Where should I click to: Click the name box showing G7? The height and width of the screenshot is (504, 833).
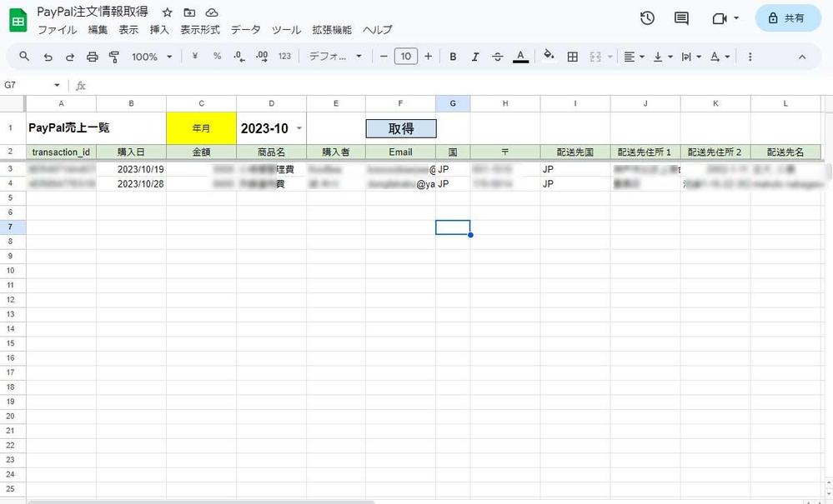tap(32, 85)
